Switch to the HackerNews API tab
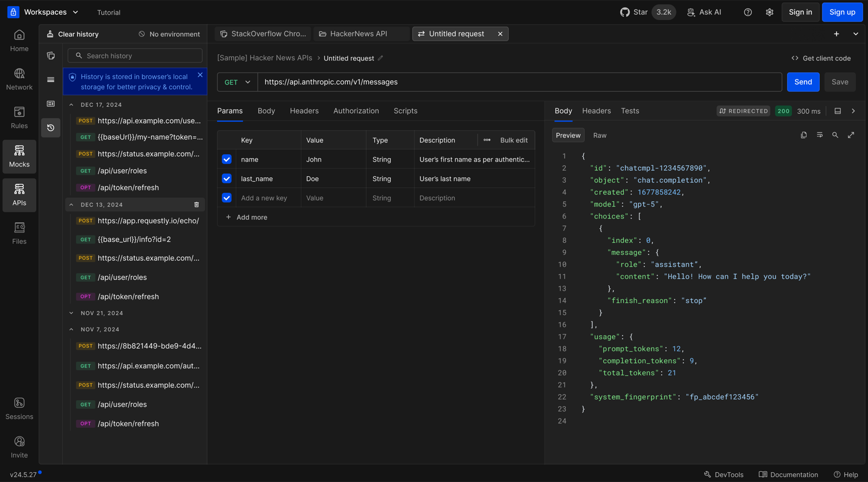The width and height of the screenshot is (868, 482). click(x=361, y=34)
